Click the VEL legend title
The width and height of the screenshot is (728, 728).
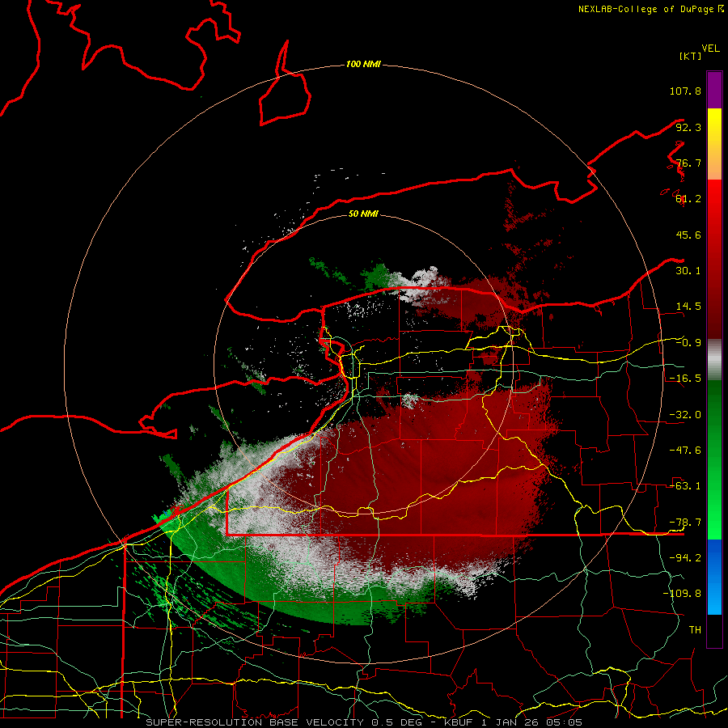coord(710,49)
